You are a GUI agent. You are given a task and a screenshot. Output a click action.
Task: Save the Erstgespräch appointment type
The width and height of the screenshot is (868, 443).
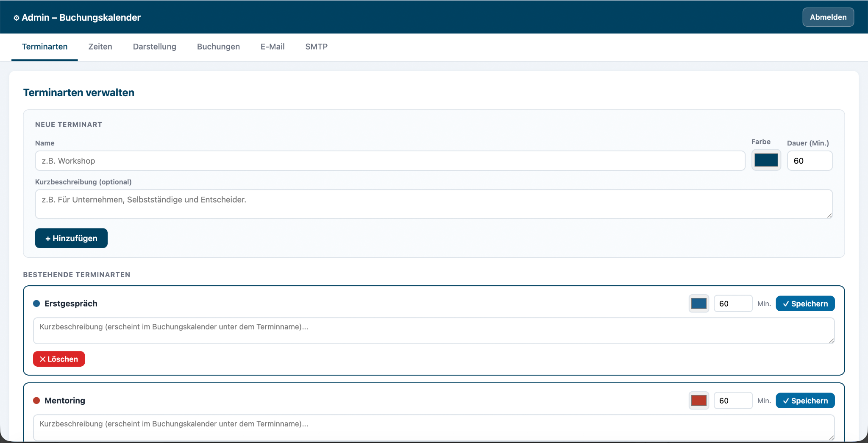point(805,304)
